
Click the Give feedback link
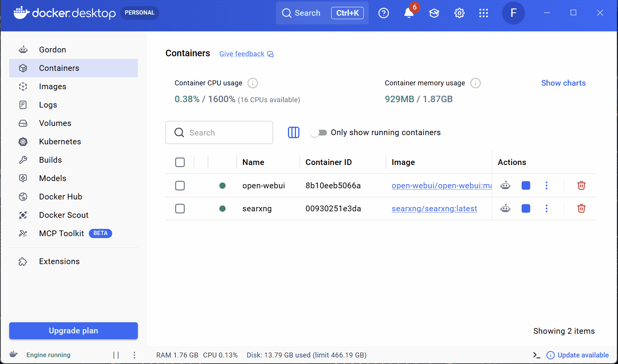(246, 54)
